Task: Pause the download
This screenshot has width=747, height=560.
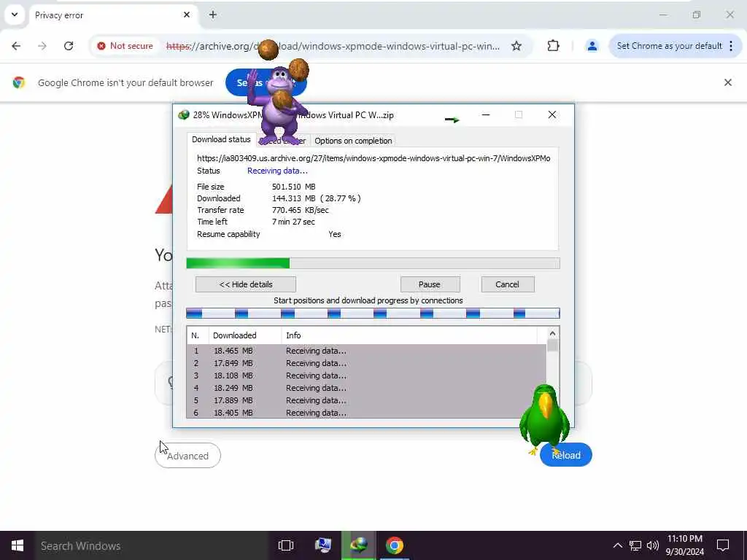Action: 430,284
